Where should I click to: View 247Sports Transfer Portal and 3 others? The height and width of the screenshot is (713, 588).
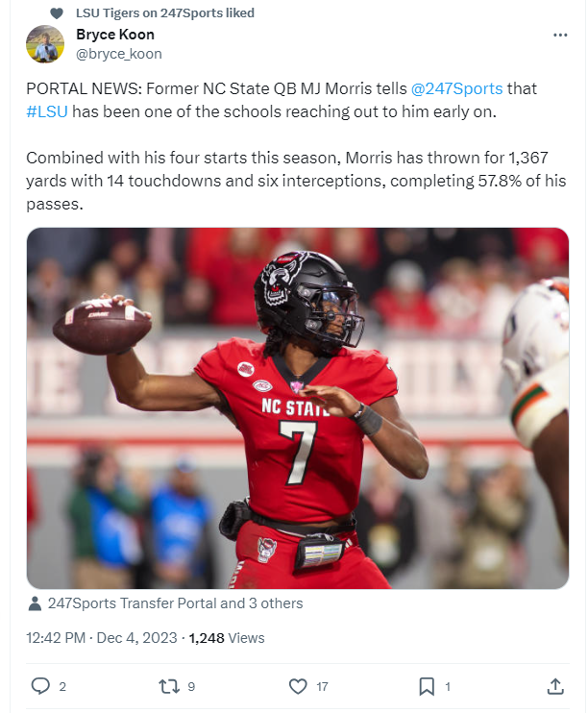coord(175,603)
